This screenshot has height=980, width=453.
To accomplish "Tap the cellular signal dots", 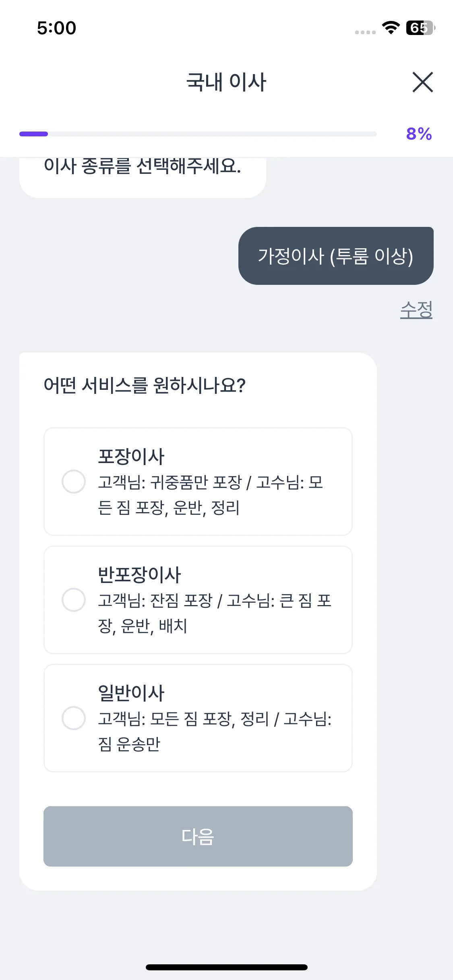I will pyautogui.click(x=365, y=32).
